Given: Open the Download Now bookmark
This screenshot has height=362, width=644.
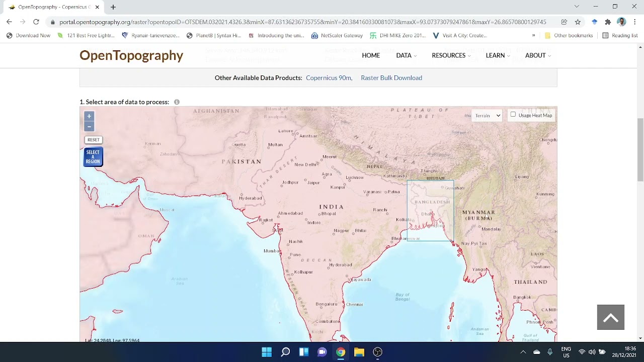Looking at the screenshot, I should click(28, 36).
